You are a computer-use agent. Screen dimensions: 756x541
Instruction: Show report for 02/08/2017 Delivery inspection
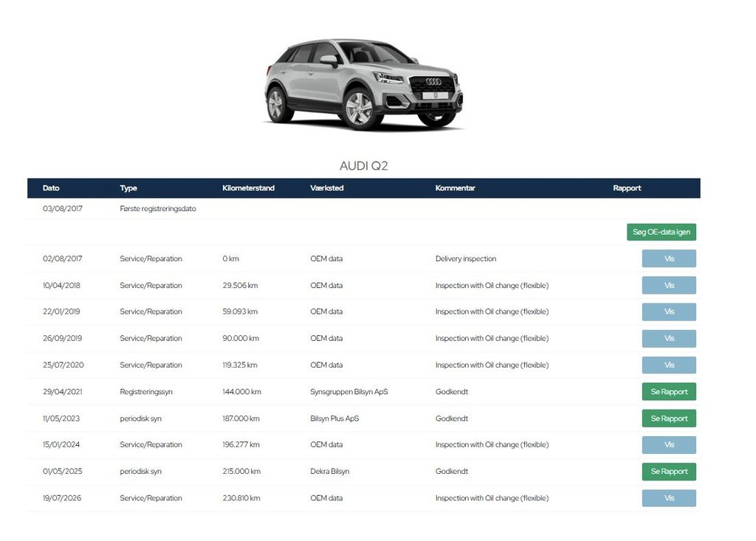pos(669,258)
